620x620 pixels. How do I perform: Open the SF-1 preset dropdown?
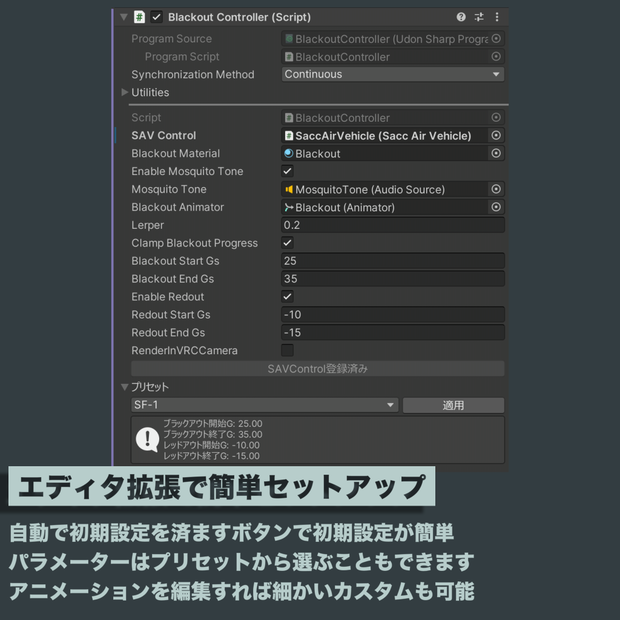(x=265, y=405)
